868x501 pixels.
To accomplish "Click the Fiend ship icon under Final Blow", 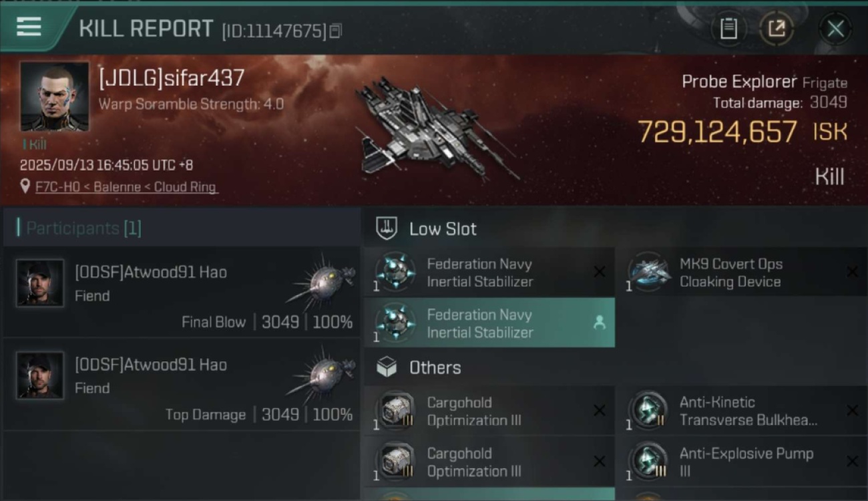I will pos(323,282).
